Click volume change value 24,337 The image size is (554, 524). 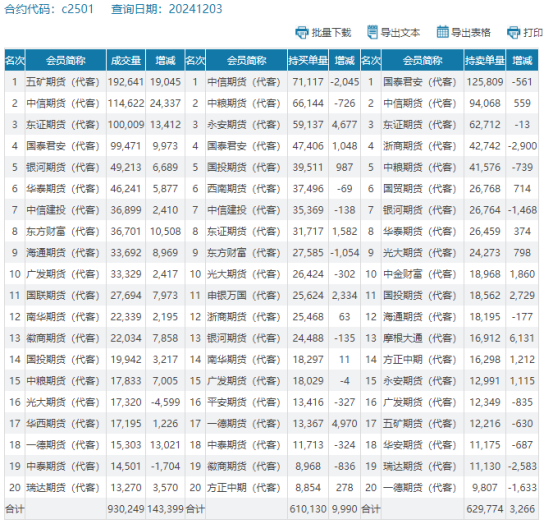pyautogui.click(x=165, y=104)
